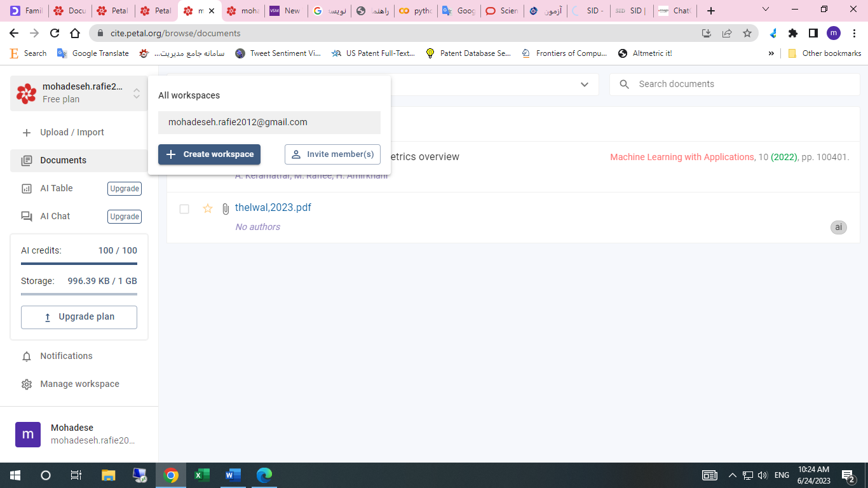Open the Extensions puzzle icon
Screen dimensions: 868x488
(x=793, y=33)
